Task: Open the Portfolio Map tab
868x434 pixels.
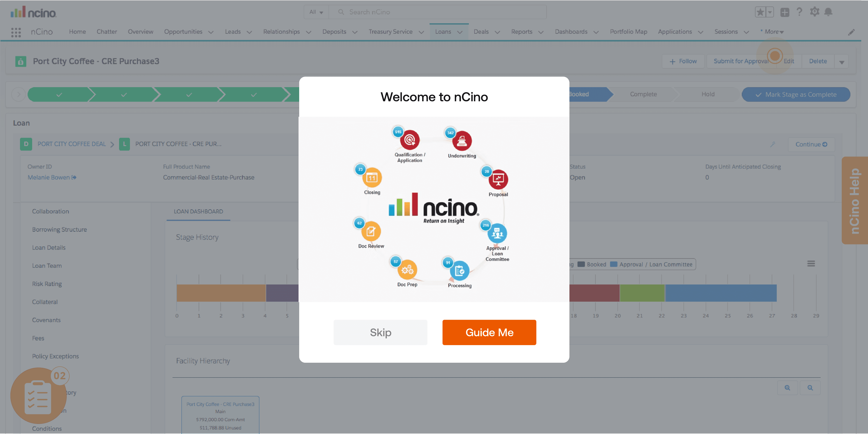Action: [x=628, y=32]
